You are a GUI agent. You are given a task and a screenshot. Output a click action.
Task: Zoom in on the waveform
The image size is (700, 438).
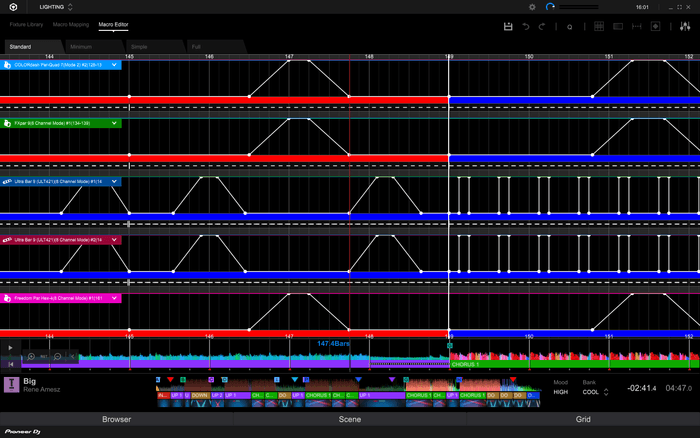point(31,356)
